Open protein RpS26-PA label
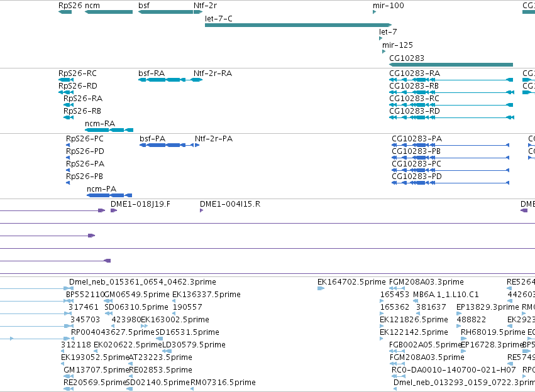 pyautogui.click(x=85, y=164)
